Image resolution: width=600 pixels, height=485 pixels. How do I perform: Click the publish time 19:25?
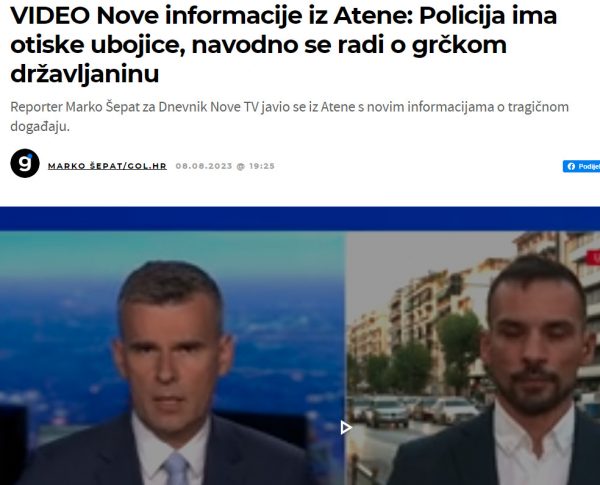click(262, 166)
